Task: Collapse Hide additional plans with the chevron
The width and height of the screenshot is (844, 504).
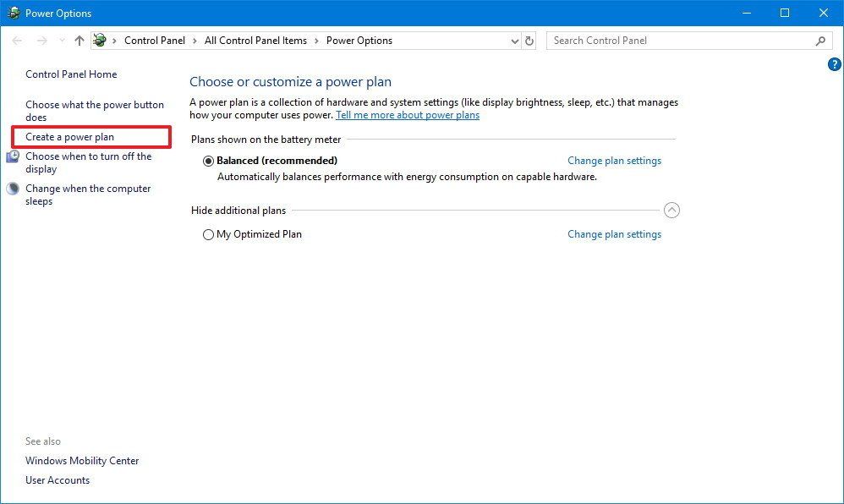Action: point(671,210)
